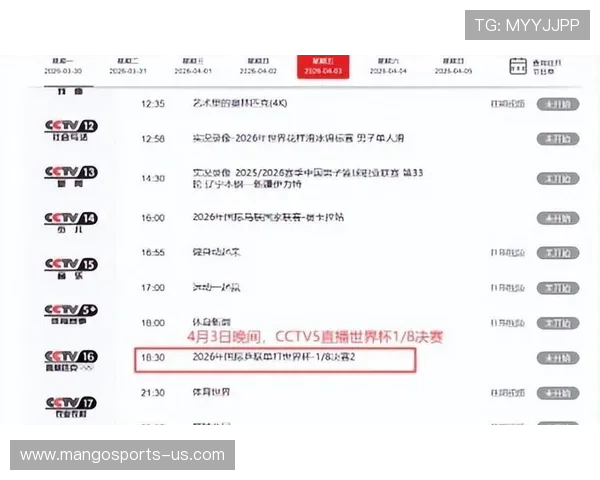Click the status button in the 16:55 row

(x=558, y=253)
